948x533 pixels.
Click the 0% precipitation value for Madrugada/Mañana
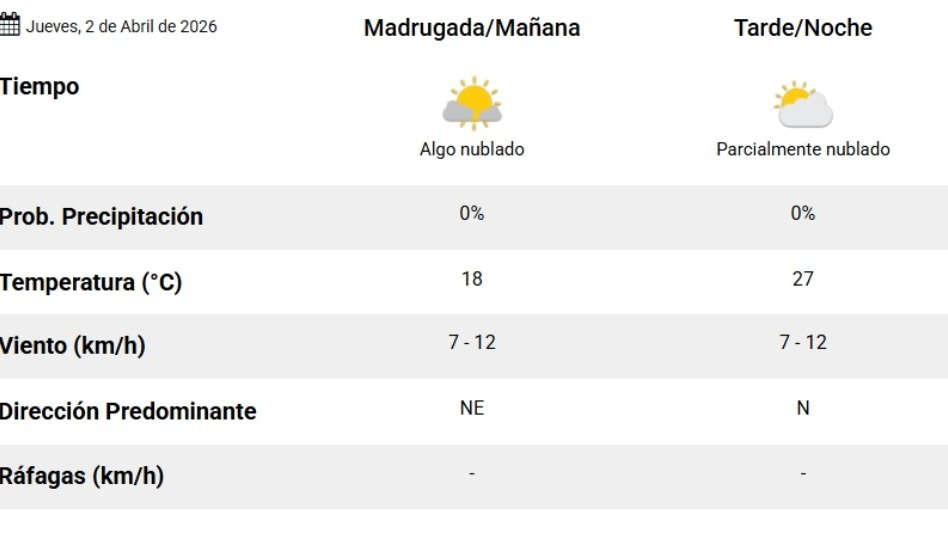472,213
